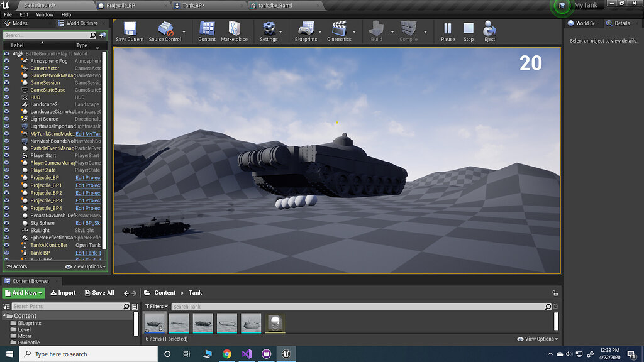Open View Options in World Outliner

coord(85,267)
